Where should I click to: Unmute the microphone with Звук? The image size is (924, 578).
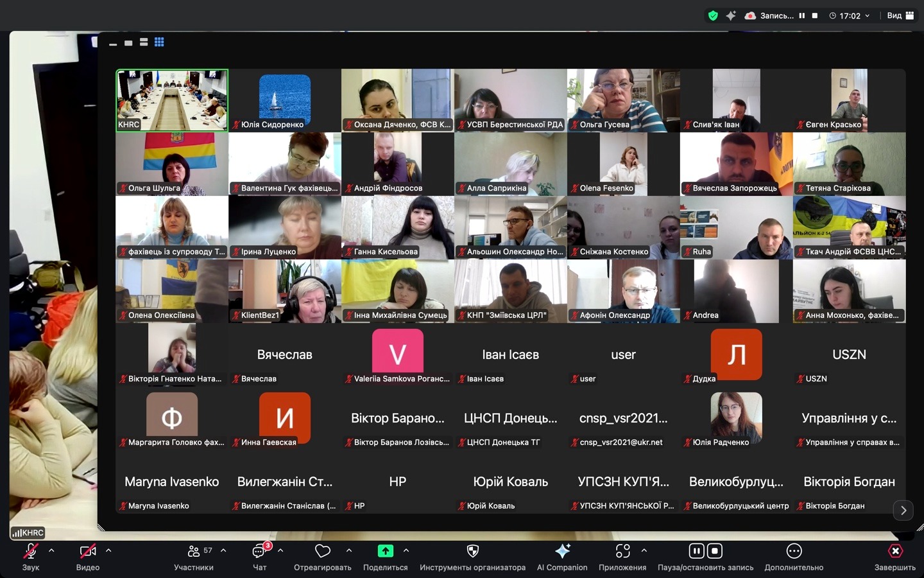(x=30, y=551)
